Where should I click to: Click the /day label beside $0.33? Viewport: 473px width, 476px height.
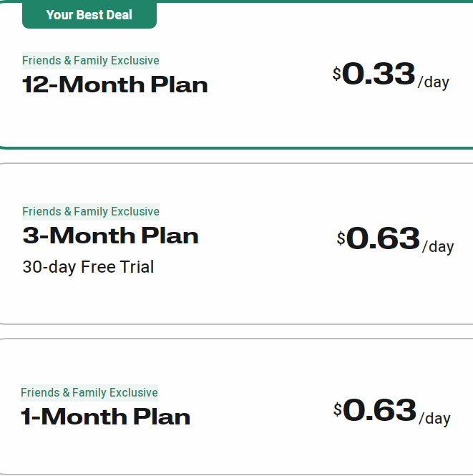(x=434, y=82)
